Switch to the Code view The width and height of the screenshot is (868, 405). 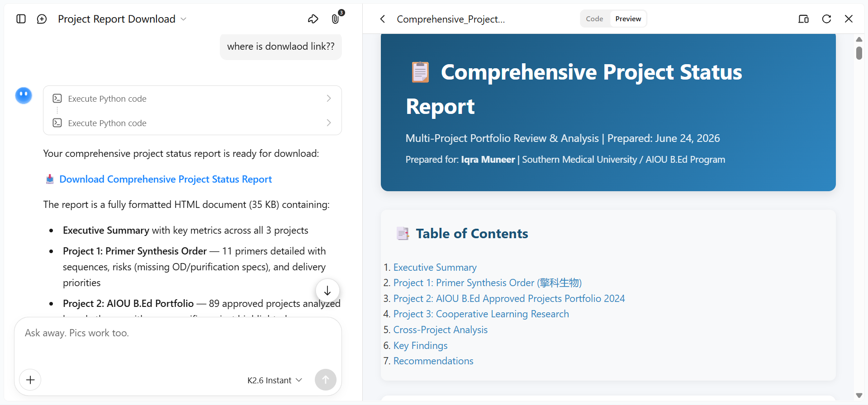click(594, 19)
